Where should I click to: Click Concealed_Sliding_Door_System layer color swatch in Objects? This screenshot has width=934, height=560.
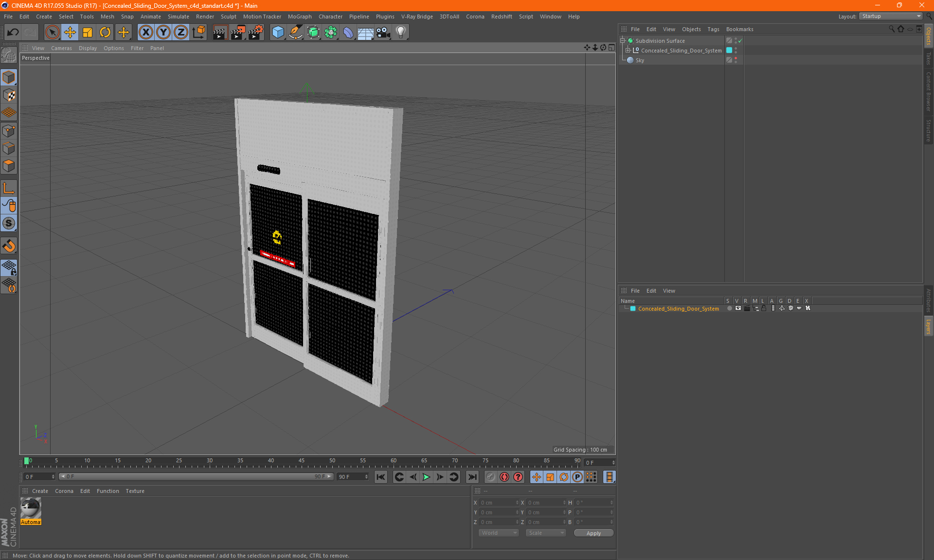(x=729, y=50)
